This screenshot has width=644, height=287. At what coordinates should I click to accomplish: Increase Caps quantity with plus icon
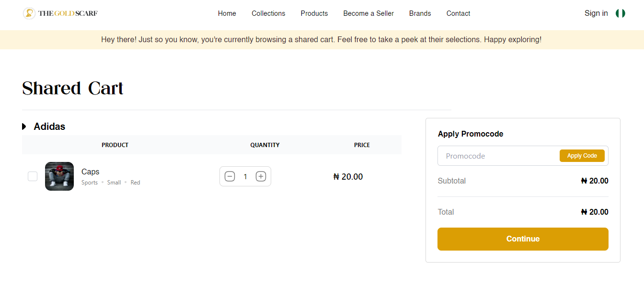(x=261, y=176)
